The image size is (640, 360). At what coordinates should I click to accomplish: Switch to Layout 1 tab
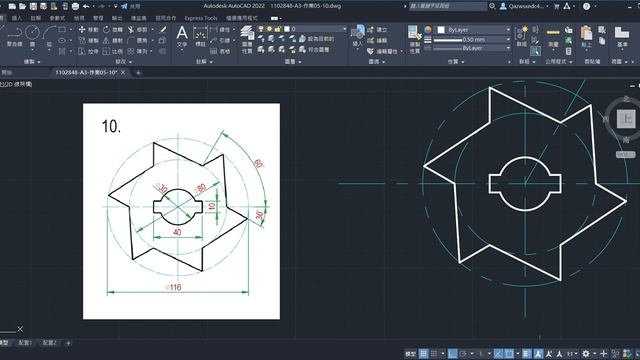(x=25, y=343)
